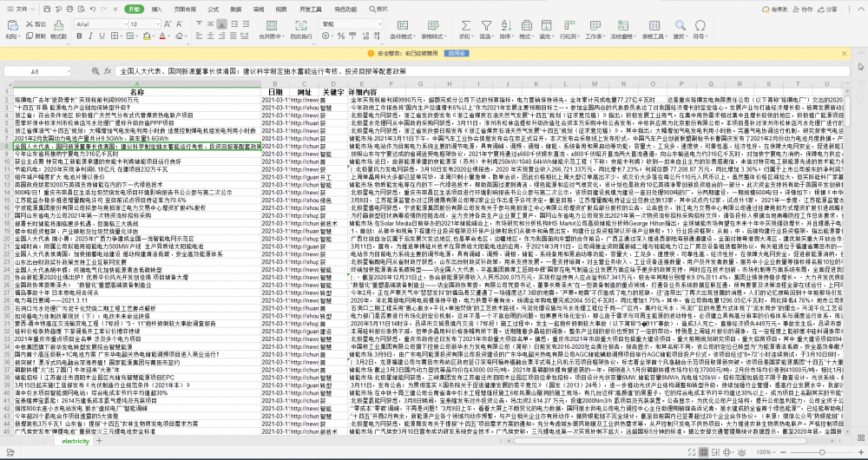Viewport: 868px width, 460px height.
Task: Add a new sheet with plus button
Action: click(x=99, y=441)
